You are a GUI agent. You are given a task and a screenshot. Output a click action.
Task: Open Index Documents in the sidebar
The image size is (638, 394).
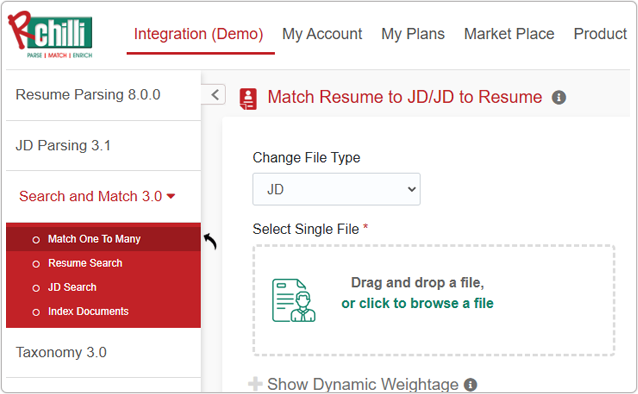[88, 311]
